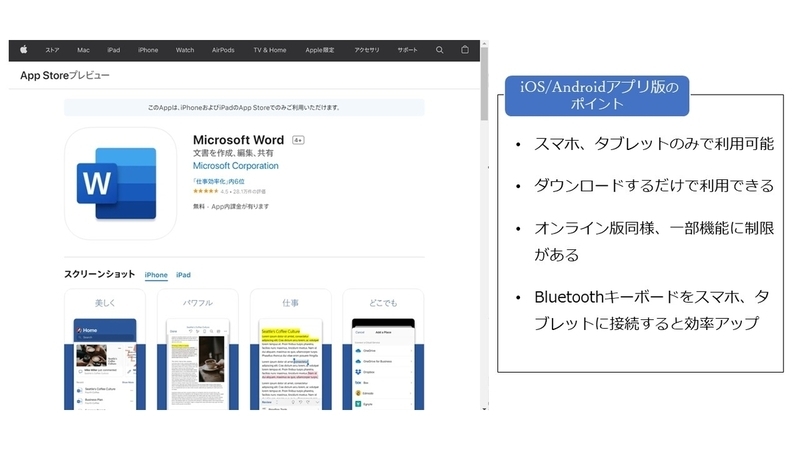Open the 仕事 screenshot thumbnail

[291, 349]
